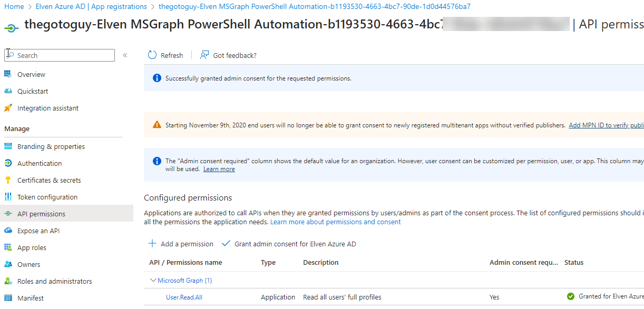
Task: Click into the sidebar Search box
Action: coord(60,55)
